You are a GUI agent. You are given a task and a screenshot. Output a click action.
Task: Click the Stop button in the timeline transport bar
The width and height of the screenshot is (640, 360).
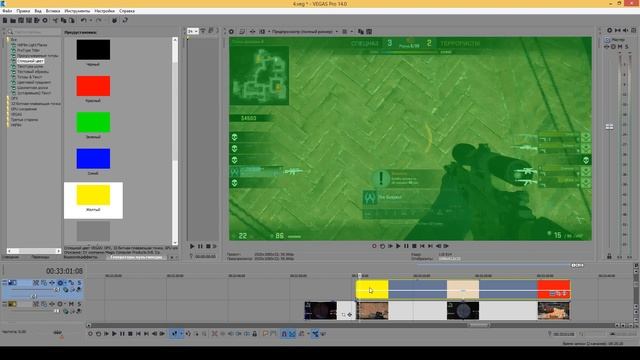coord(130,334)
